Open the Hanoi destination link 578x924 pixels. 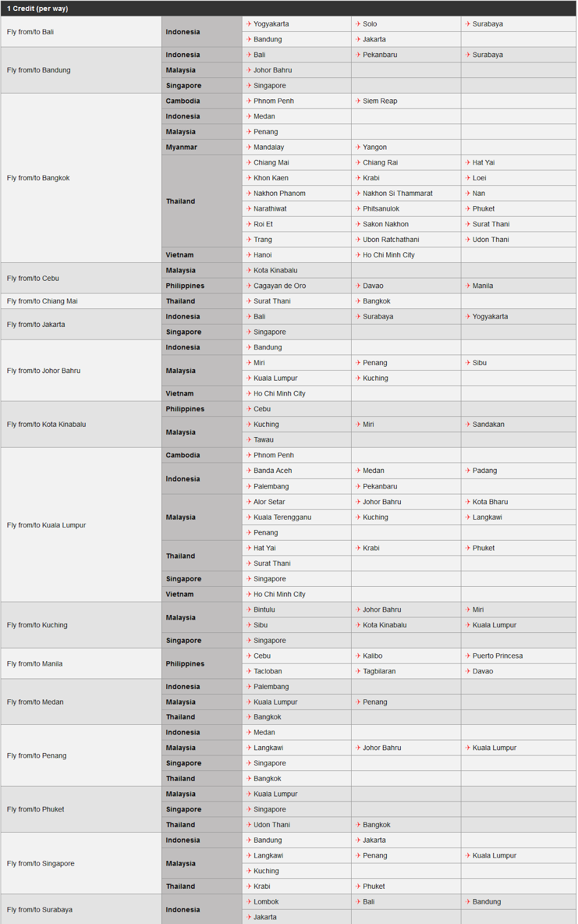click(262, 255)
